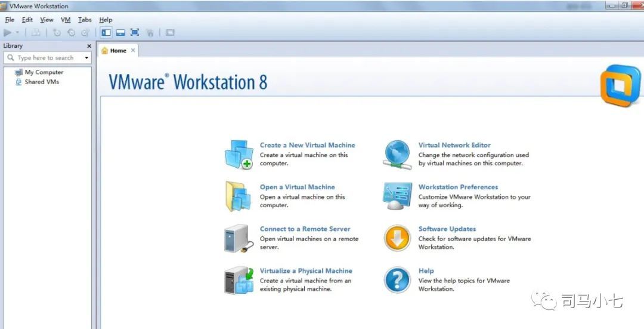Click the Workstation Preferences icon
The height and width of the screenshot is (329, 644).
coord(397,196)
